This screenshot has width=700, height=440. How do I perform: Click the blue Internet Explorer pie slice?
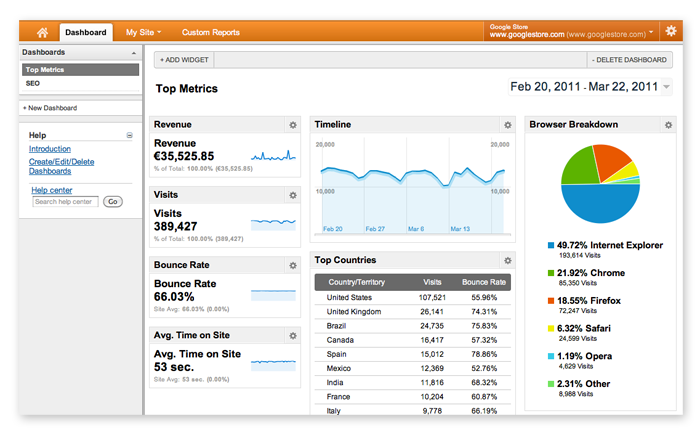pyautogui.click(x=600, y=204)
